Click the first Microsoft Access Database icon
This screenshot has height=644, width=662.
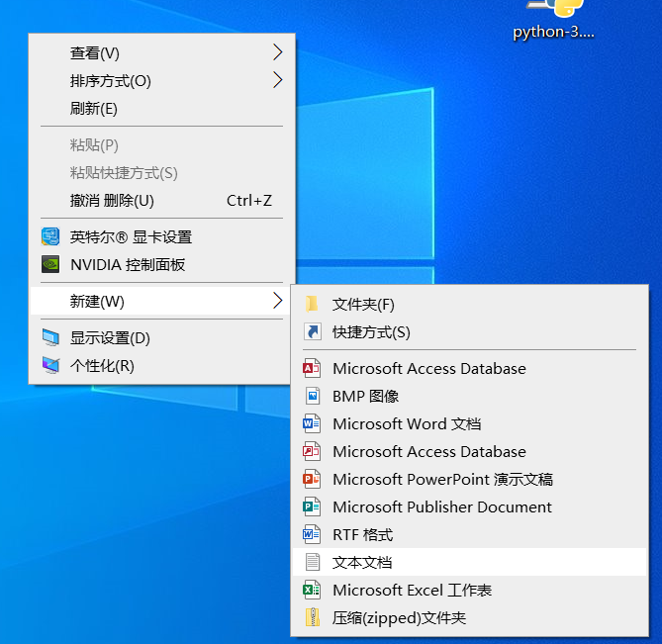312,368
